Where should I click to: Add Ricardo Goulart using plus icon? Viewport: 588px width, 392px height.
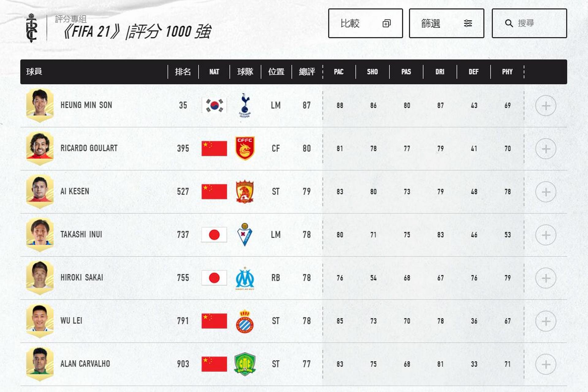click(545, 149)
